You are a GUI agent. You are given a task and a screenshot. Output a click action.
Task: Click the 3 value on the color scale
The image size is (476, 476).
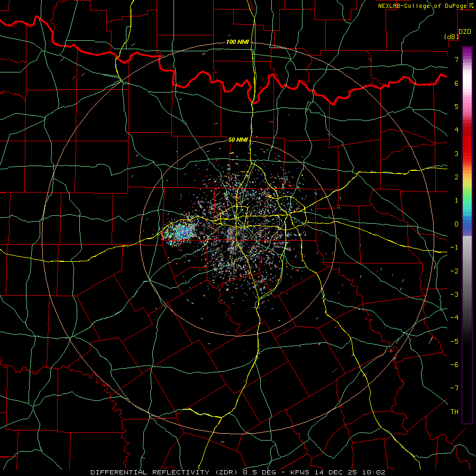tap(456, 153)
